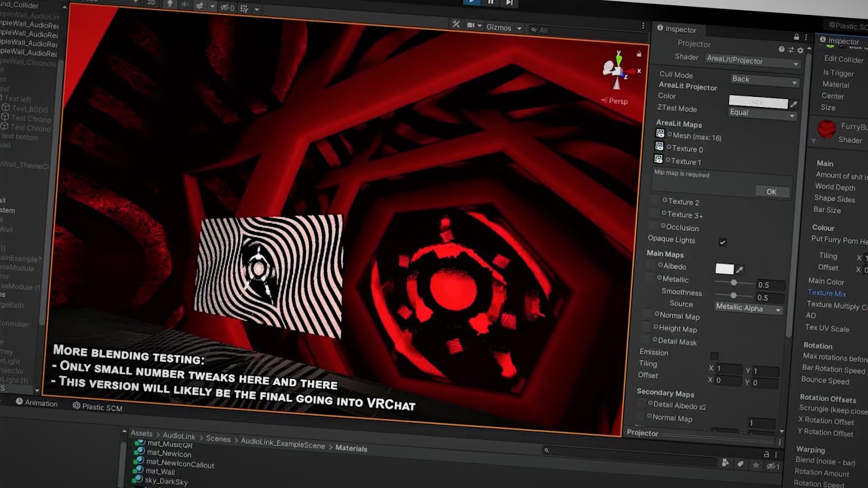Image resolution: width=868 pixels, height=488 pixels.
Task: Toggle the Emission checkbox
Action: coord(714,356)
